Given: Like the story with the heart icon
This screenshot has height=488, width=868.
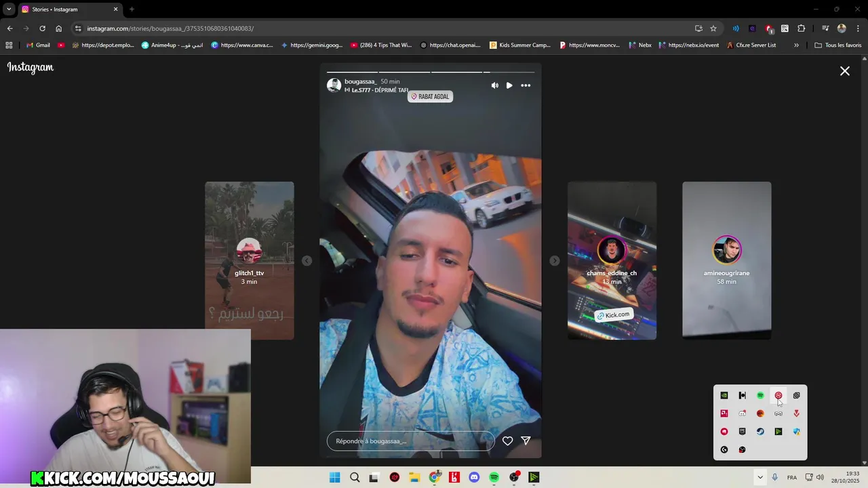Looking at the screenshot, I should 507,441.
